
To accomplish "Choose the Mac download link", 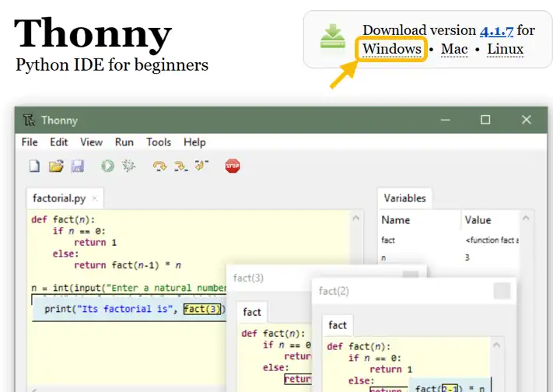I will 454,49.
